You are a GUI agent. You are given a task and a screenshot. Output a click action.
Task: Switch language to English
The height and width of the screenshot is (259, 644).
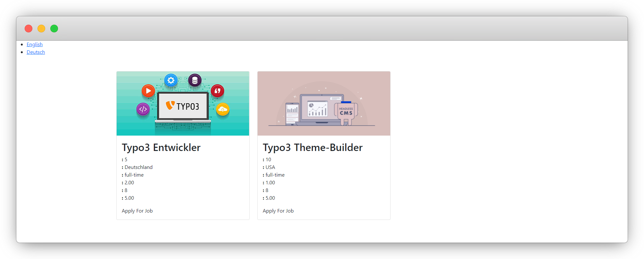pyautogui.click(x=35, y=45)
